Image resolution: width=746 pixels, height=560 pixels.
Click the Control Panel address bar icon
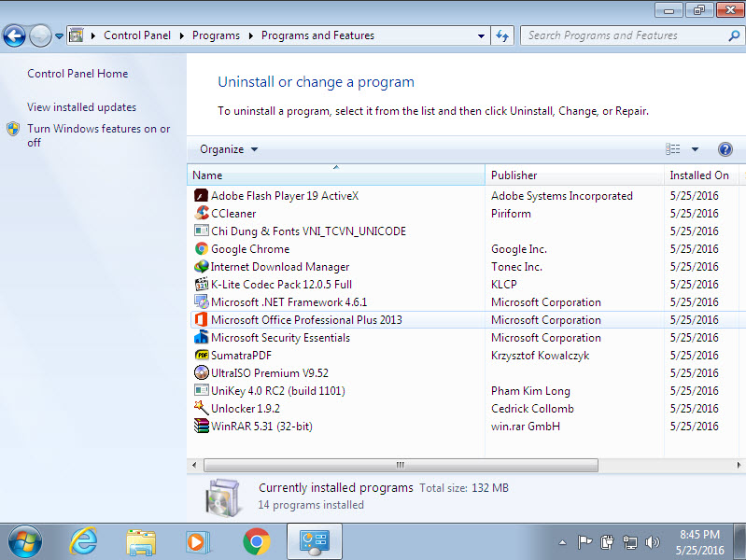click(77, 35)
